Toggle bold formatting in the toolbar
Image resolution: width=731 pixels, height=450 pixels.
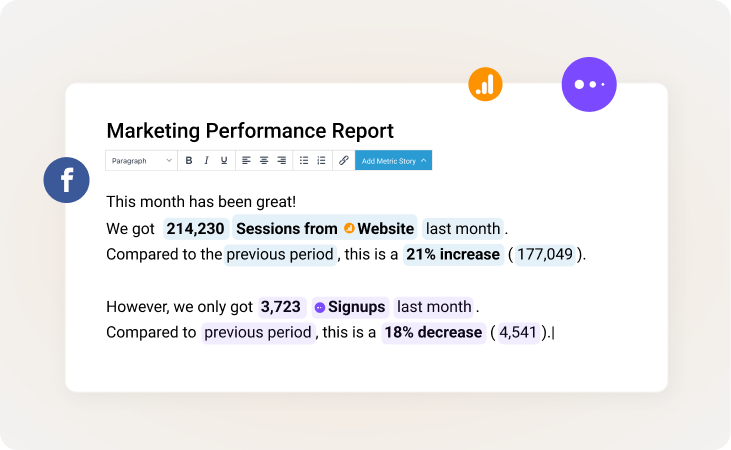pyautogui.click(x=189, y=160)
